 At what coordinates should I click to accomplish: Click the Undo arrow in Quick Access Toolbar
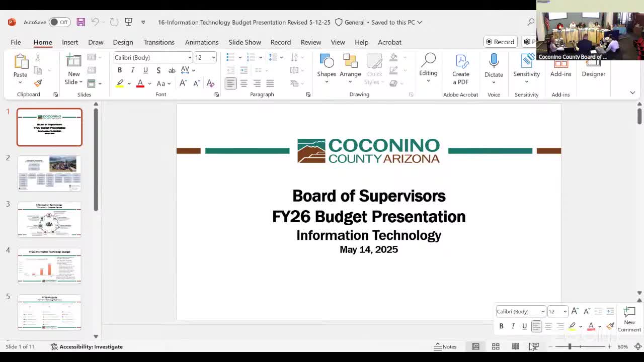[x=95, y=22]
